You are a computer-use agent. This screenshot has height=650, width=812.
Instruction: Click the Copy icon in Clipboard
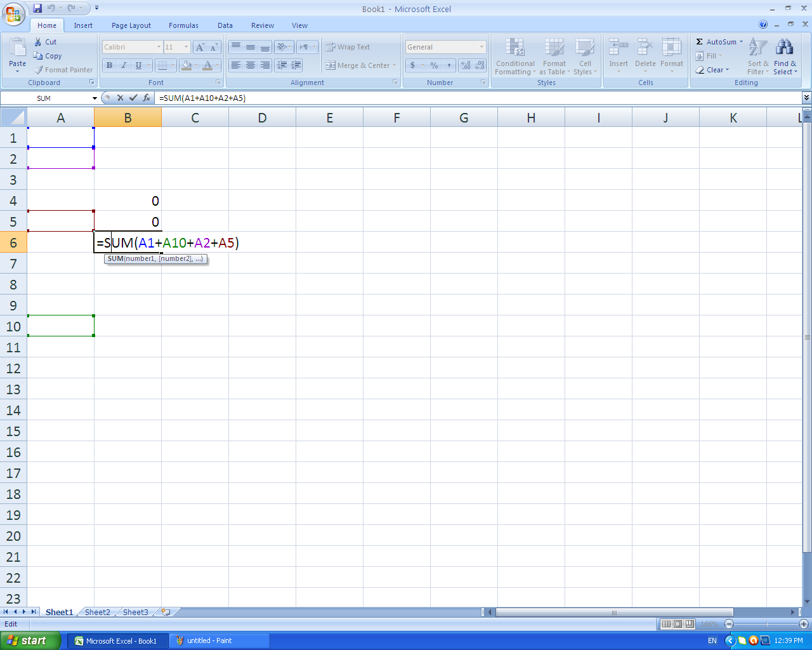[38, 56]
